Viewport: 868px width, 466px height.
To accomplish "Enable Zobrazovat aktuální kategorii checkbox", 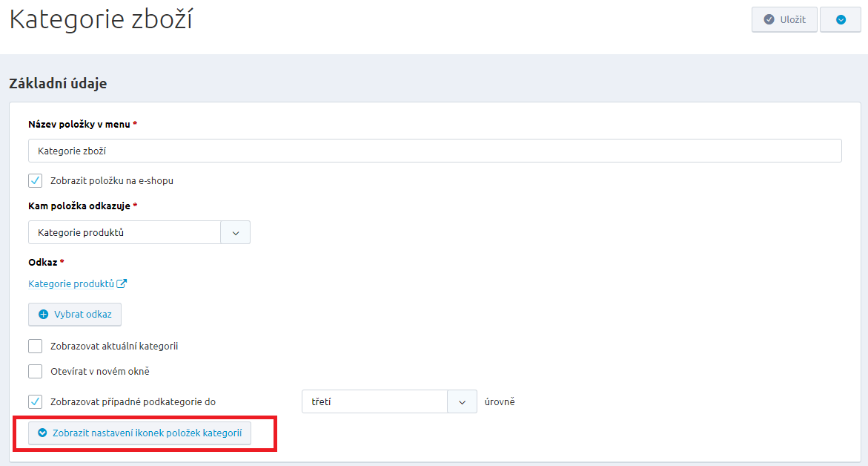I will (36, 347).
